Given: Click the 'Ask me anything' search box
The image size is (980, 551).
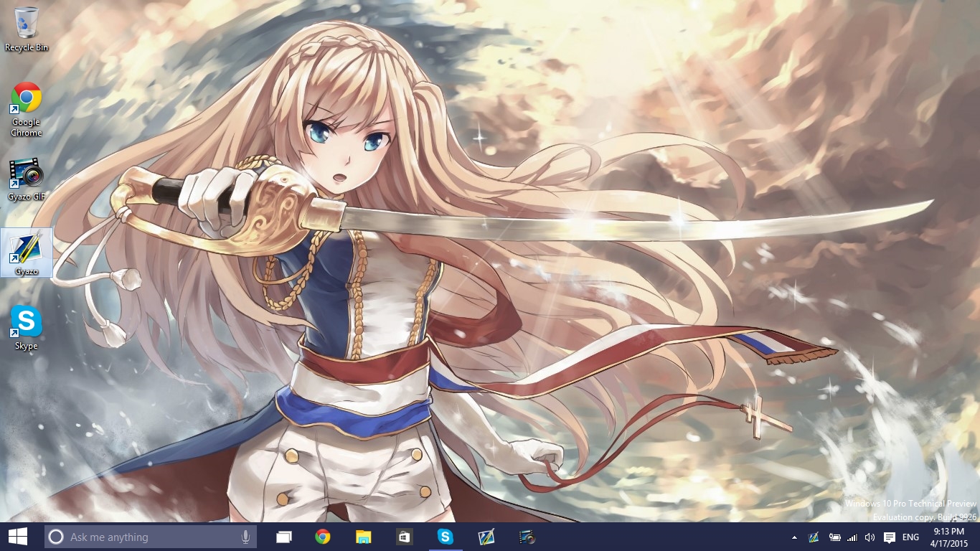Looking at the screenshot, I should point(151,537).
